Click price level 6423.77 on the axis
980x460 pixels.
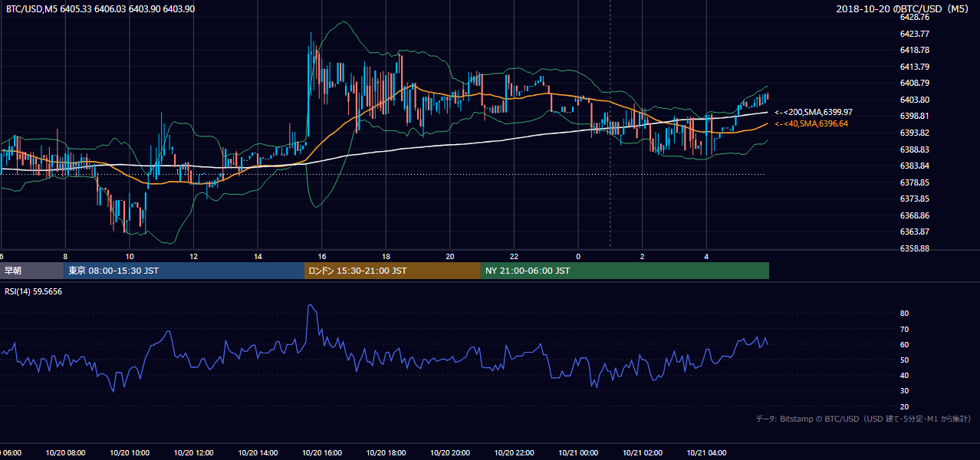click(915, 34)
